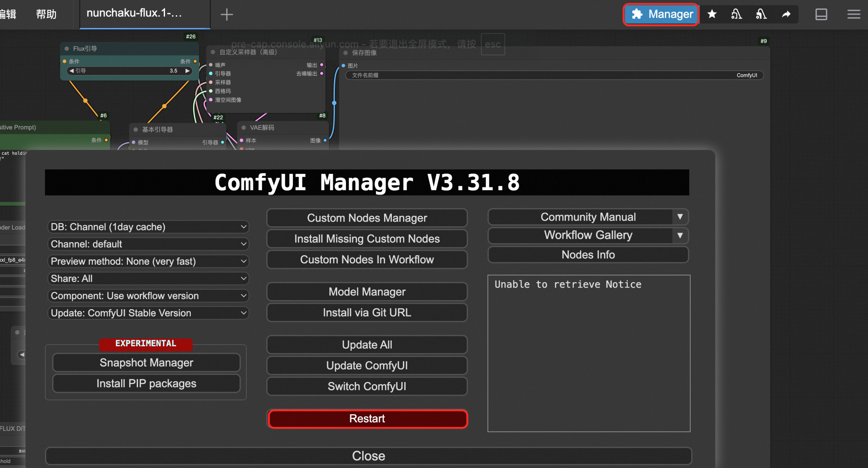This screenshot has height=468, width=868.
Task: Toggle the bottom panel icon
Action: (821, 14)
